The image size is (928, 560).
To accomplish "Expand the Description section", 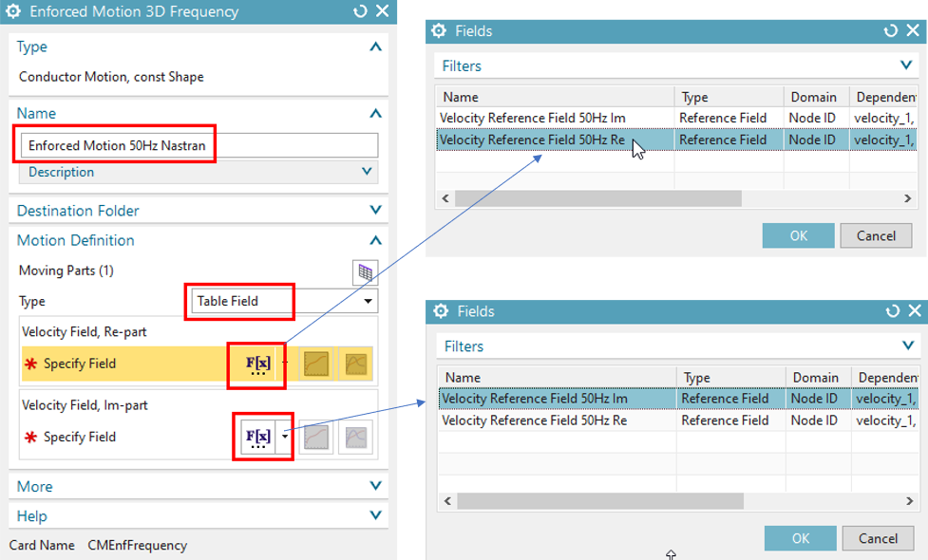I will click(367, 172).
